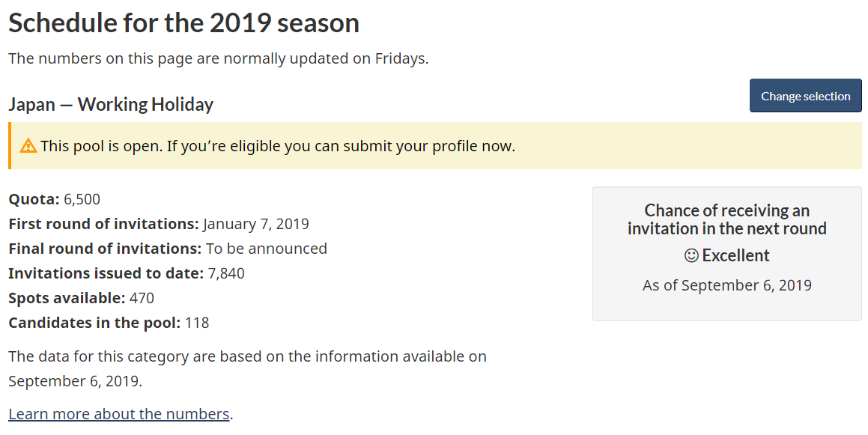The height and width of the screenshot is (435, 868).
Task: Select the Invitations issued to date 7,840
Action: (x=226, y=273)
